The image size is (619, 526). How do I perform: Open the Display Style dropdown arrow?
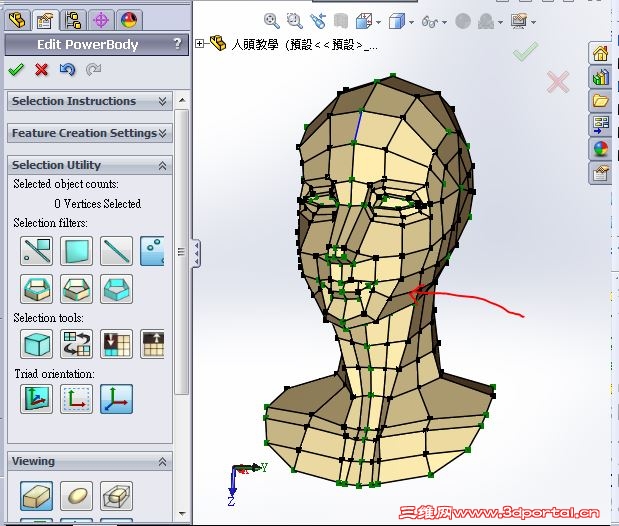click(x=411, y=22)
